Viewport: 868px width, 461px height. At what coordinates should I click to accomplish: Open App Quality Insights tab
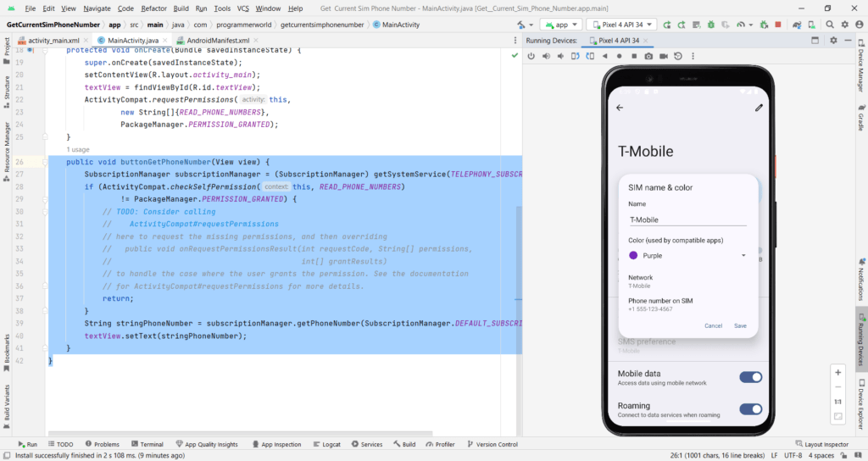tap(207, 444)
